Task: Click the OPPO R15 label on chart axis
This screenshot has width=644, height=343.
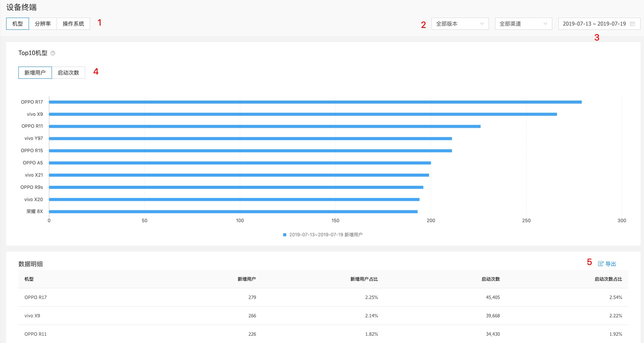Action: [x=32, y=151]
